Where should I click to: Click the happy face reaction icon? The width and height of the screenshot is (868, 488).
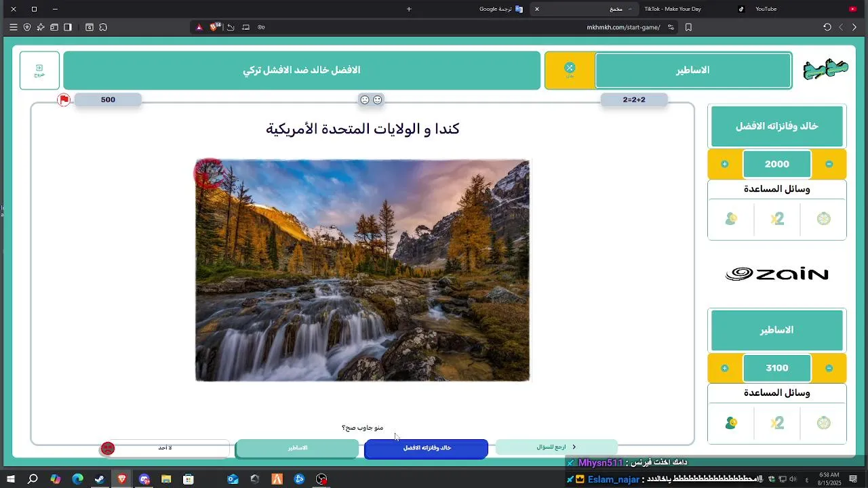(378, 100)
